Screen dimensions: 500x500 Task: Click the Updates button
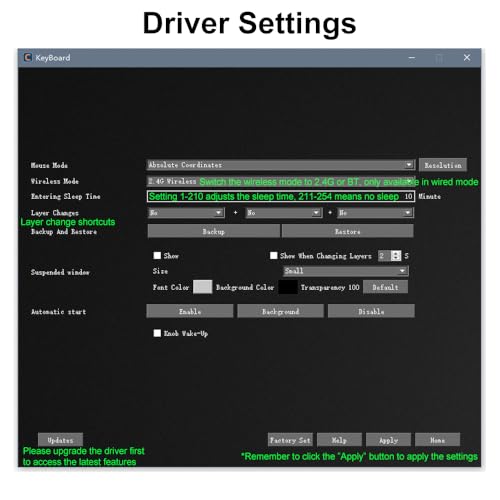[60, 440]
